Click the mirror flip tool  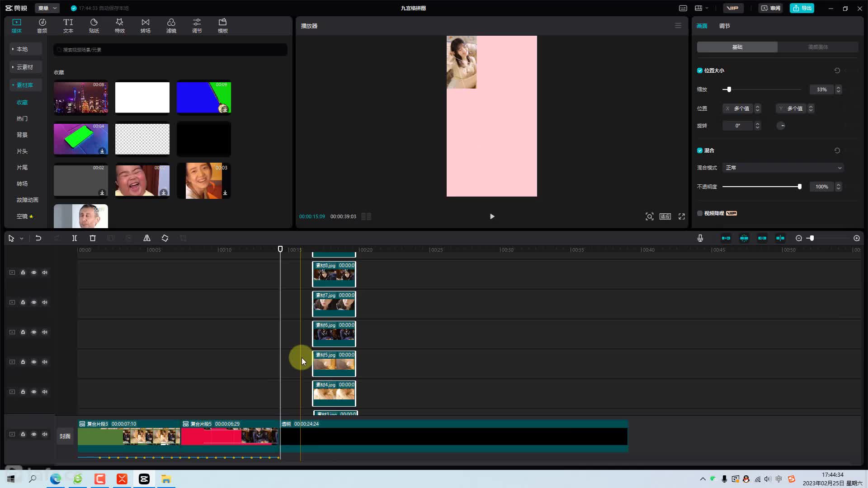147,238
